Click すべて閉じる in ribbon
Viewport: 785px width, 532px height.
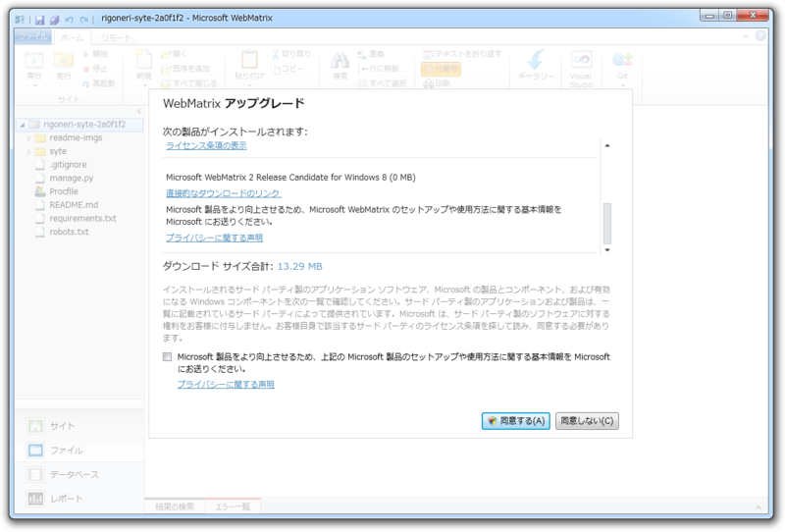pyautogui.click(x=188, y=83)
